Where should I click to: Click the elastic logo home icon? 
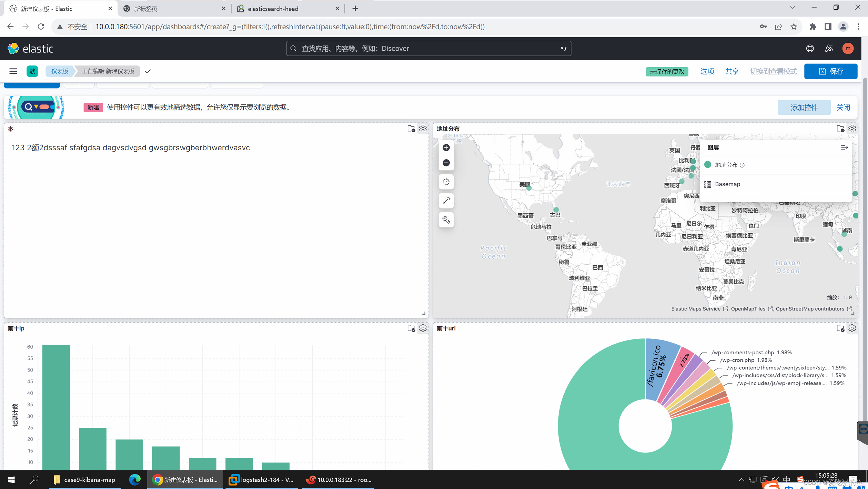coord(13,49)
